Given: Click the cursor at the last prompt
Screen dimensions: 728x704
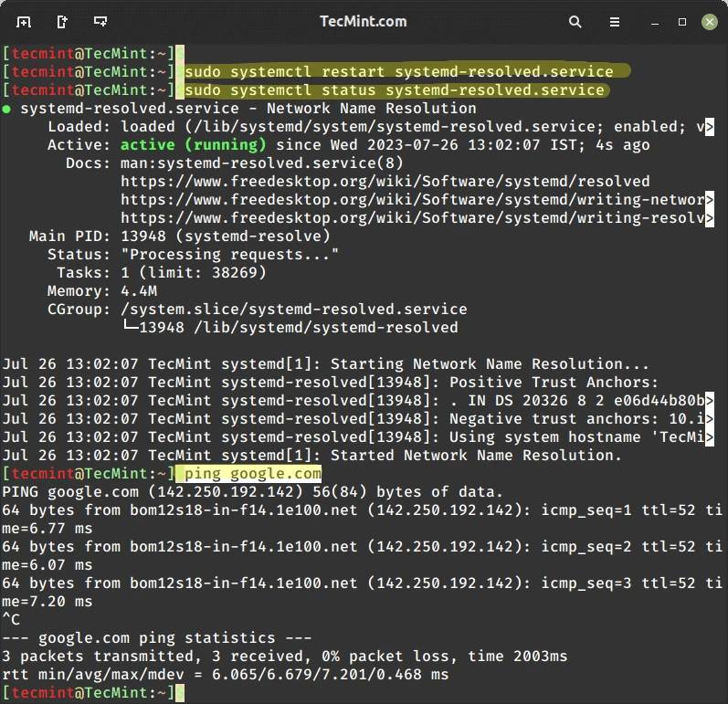Looking at the screenshot, I should coord(180,693).
